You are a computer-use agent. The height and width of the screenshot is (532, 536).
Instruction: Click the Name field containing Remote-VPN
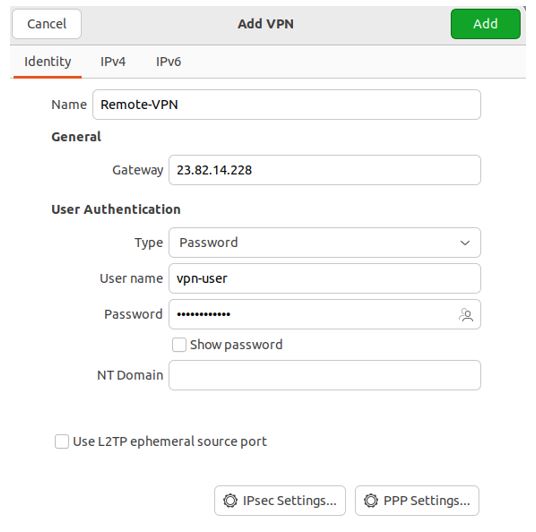[x=286, y=105]
